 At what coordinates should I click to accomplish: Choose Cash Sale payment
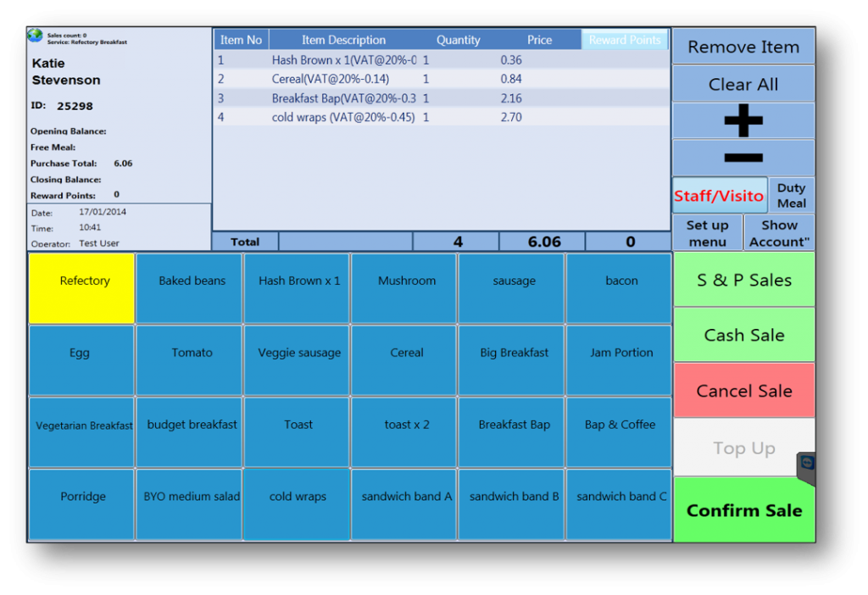[743, 335]
